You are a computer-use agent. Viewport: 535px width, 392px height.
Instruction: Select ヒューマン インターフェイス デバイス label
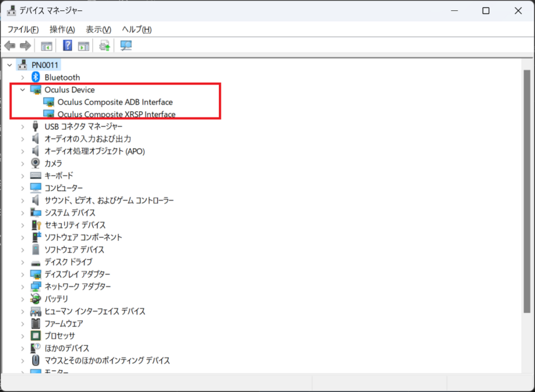point(95,311)
